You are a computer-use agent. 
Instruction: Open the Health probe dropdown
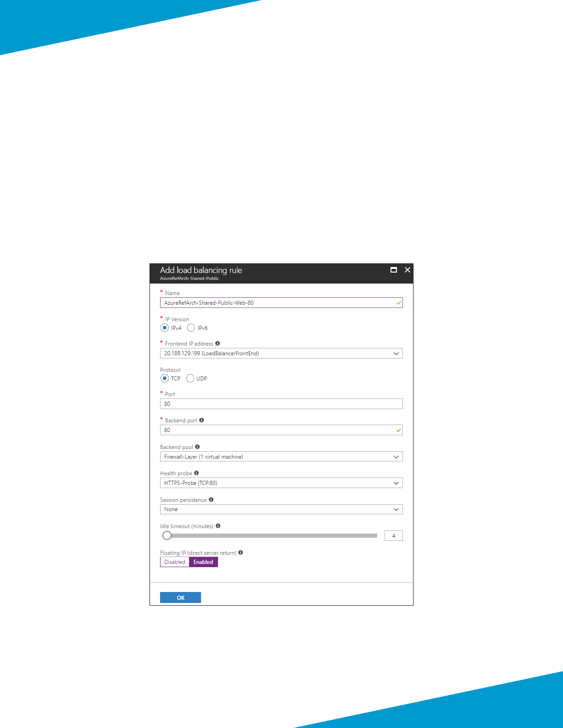281,483
